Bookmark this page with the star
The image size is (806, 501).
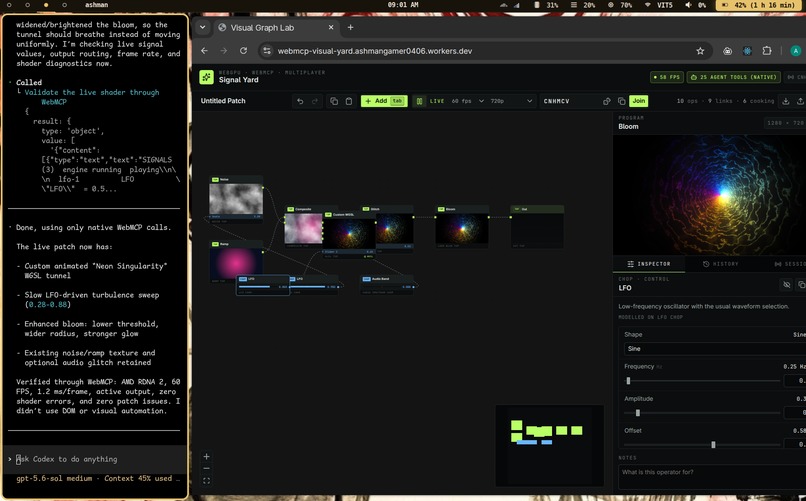700,51
